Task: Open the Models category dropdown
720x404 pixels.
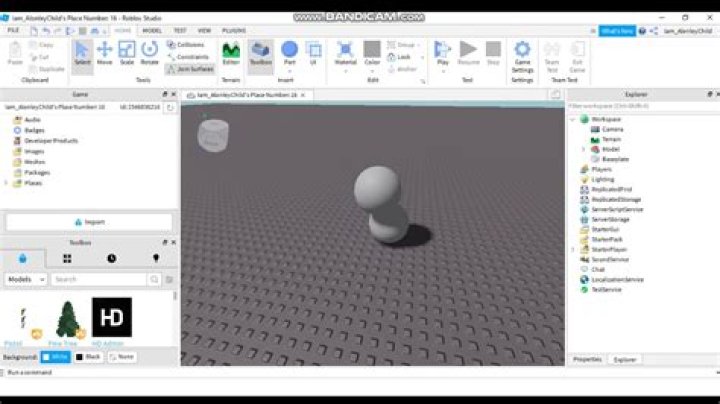Action: click(26, 279)
